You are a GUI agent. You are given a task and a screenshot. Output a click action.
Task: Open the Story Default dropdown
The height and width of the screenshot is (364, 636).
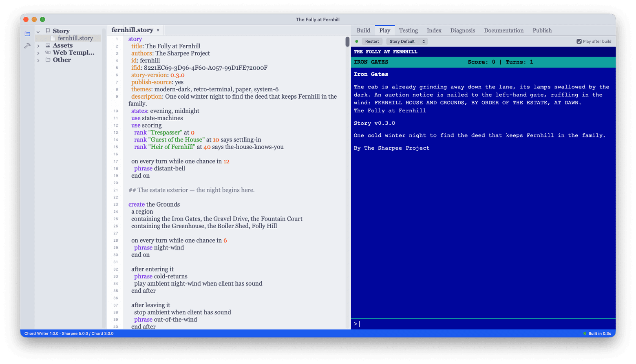tap(406, 42)
